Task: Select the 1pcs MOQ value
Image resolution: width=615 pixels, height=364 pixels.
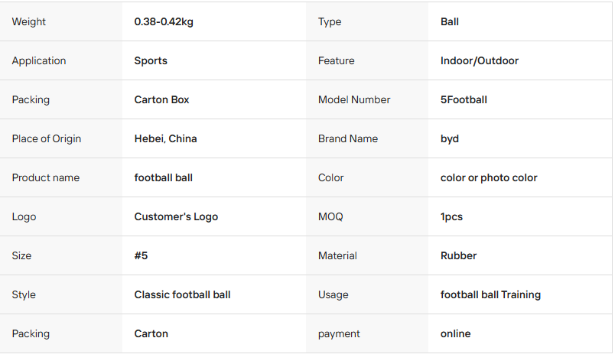Action: click(451, 216)
